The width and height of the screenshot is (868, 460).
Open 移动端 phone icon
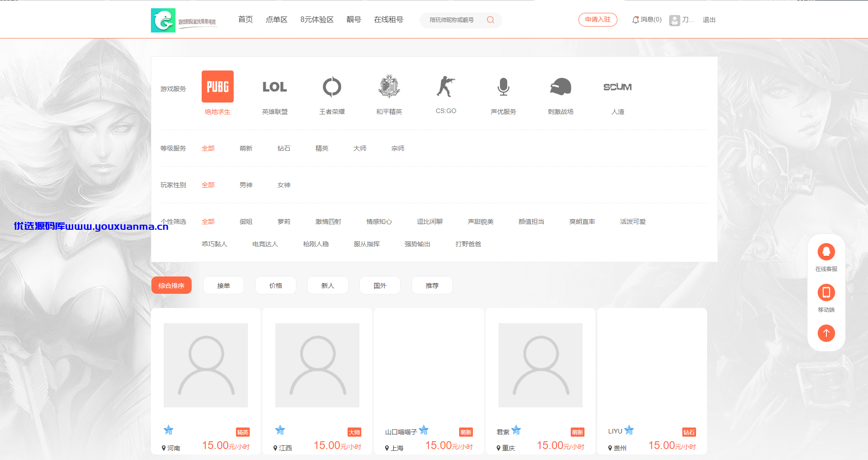(x=826, y=292)
